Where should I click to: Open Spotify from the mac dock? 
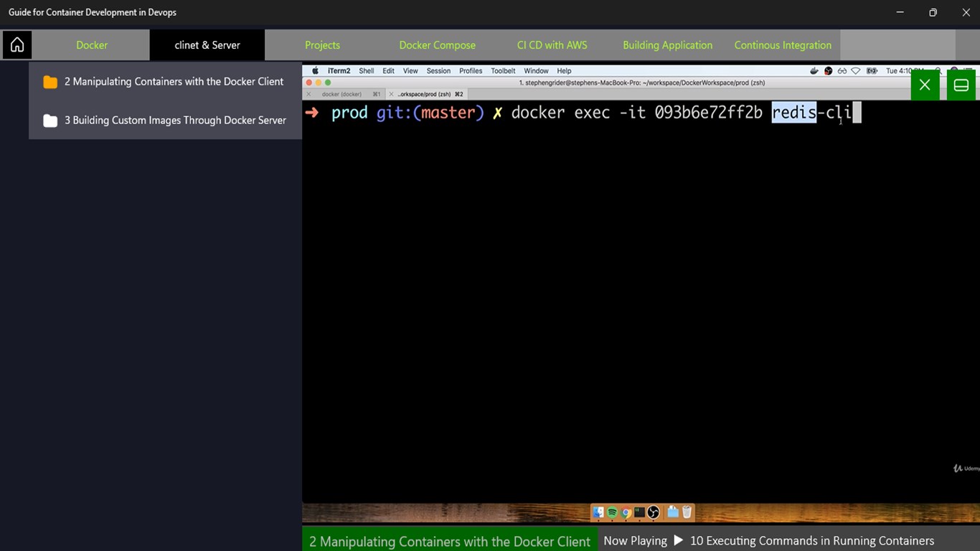pyautogui.click(x=612, y=512)
